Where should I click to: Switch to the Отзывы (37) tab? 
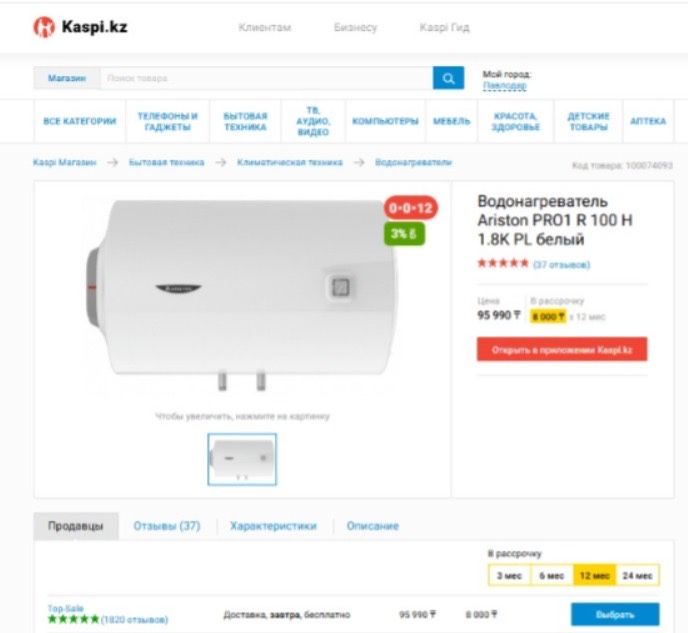tap(167, 526)
